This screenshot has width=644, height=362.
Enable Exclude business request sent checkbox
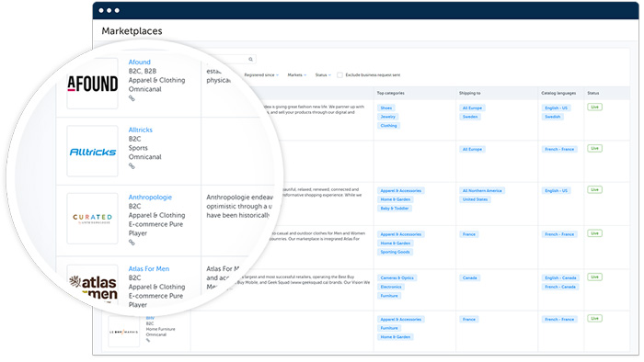coord(339,75)
